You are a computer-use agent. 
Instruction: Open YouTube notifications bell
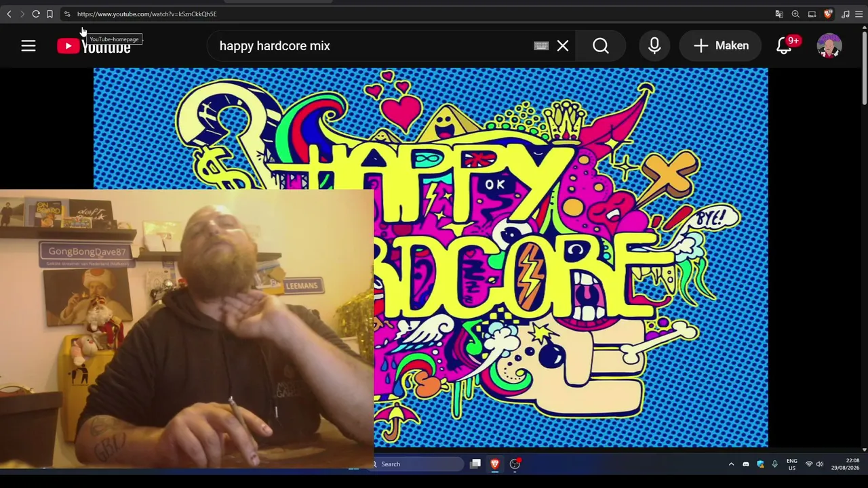click(785, 45)
